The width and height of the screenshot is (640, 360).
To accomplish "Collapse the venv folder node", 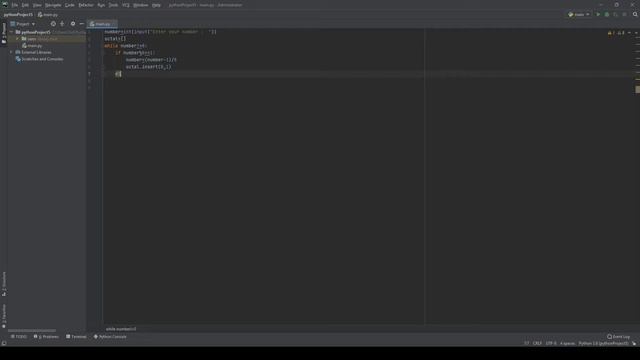I will pyautogui.click(x=18, y=39).
